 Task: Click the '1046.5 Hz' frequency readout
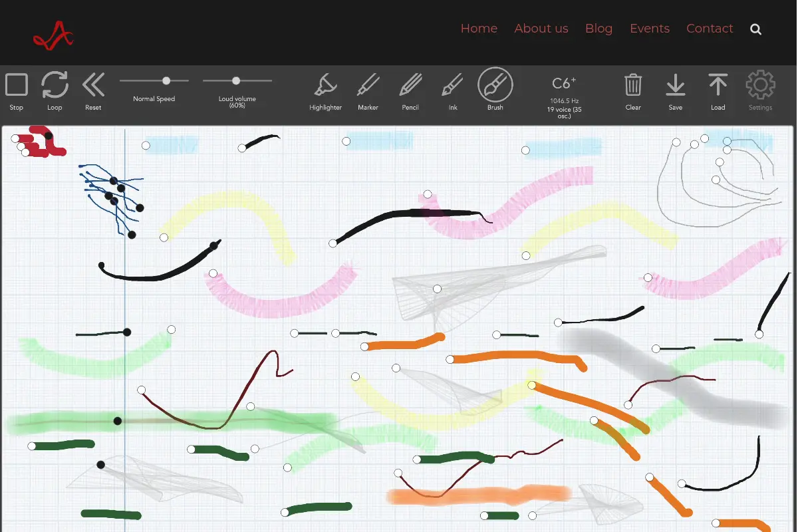click(564, 101)
